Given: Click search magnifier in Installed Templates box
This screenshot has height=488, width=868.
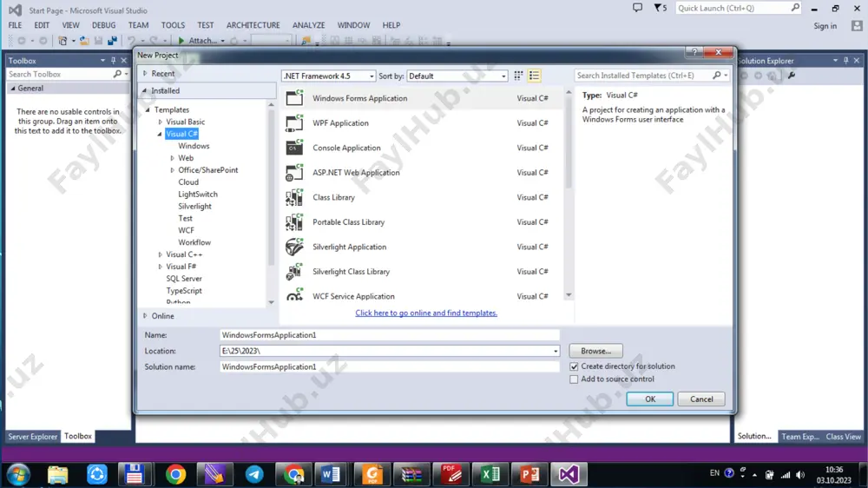Looking at the screenshot, I should (x=717, y=76).
